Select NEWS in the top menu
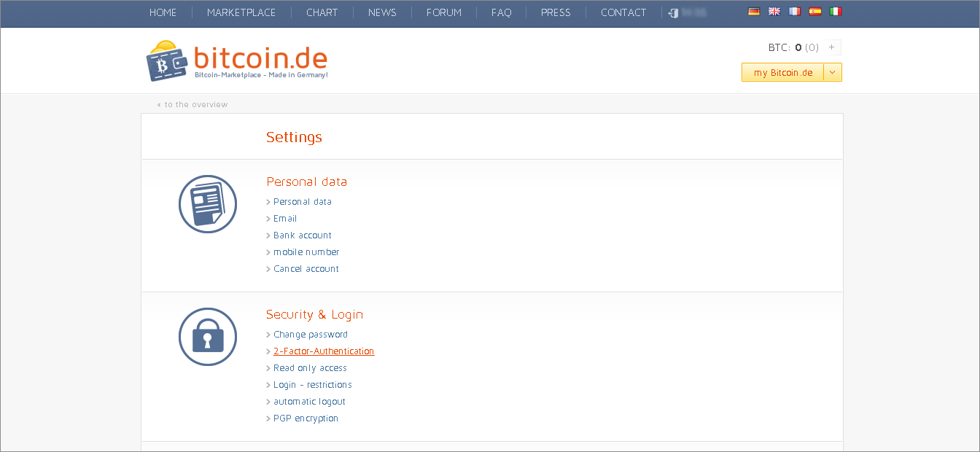The image size is (980, 452). [x=382, y=12]
